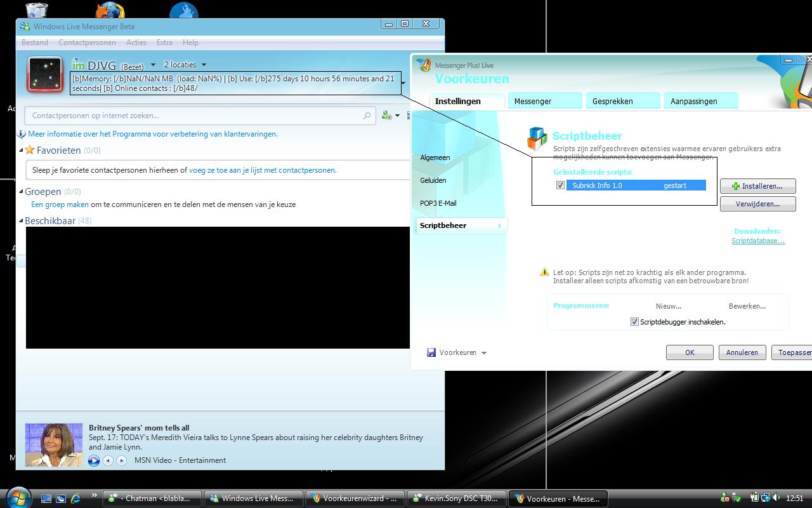Play the MSN Video clip

tap(94, 460)
